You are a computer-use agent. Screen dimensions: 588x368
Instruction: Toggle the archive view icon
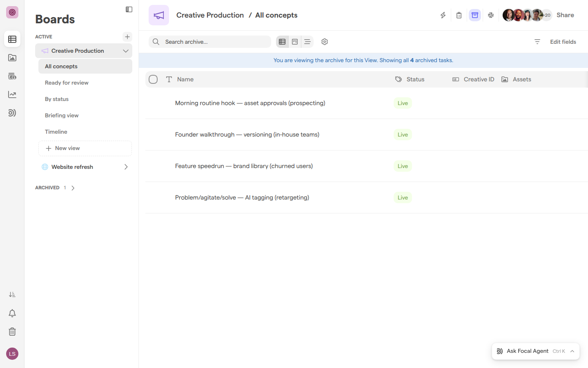(475, 15)
